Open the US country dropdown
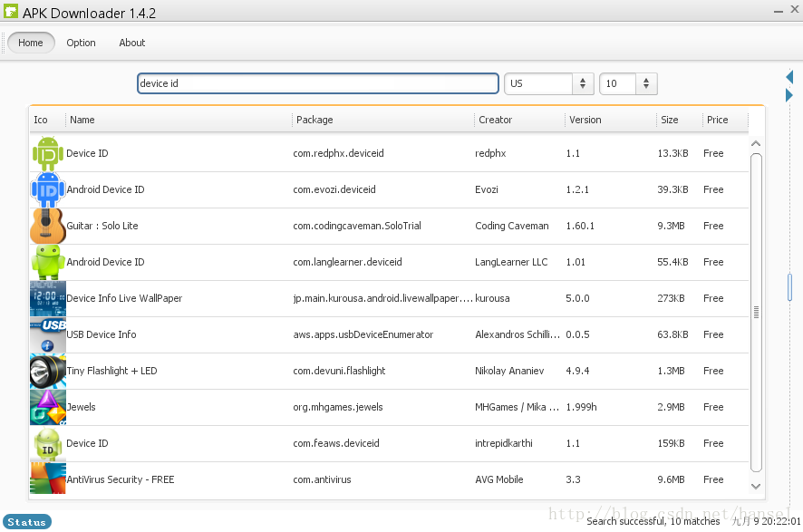 pyautogui.click(x=549, y=83)
